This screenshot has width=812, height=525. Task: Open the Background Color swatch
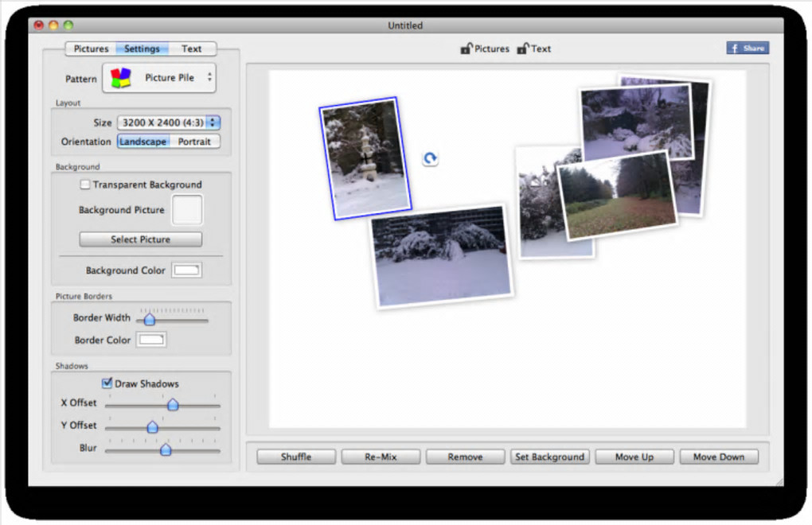(x=187, y=270)
